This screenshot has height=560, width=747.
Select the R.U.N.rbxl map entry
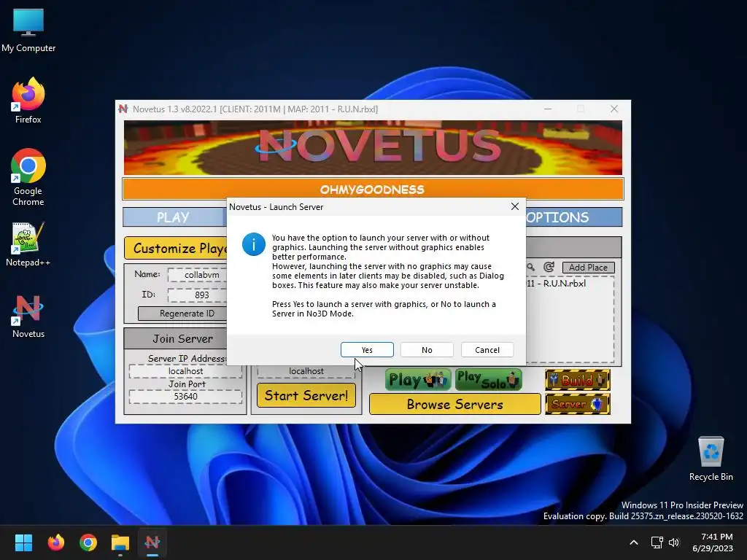coord(556,284)
